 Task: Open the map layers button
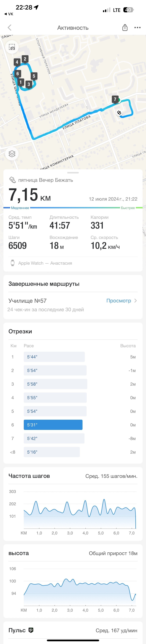point(12,153)
